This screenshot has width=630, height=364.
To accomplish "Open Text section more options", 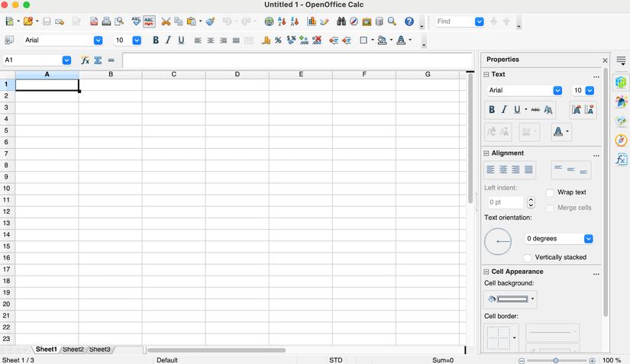I will 596,76.
